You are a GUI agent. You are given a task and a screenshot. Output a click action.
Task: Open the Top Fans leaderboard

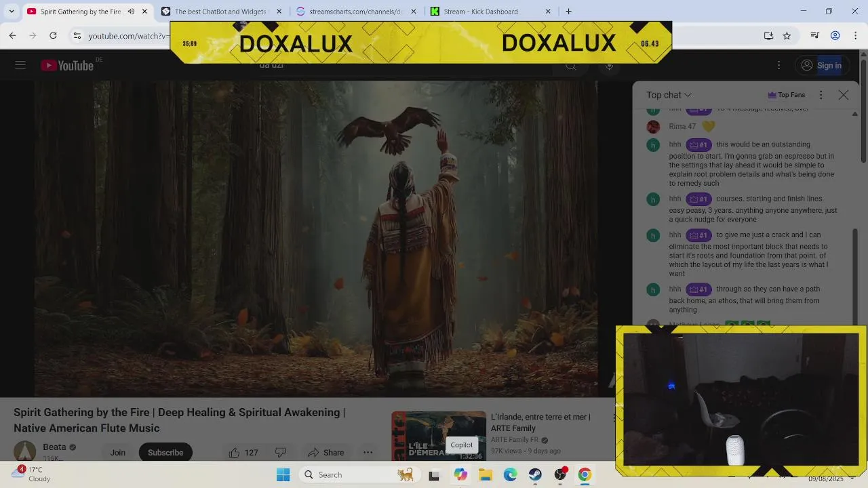pos(787,95)
